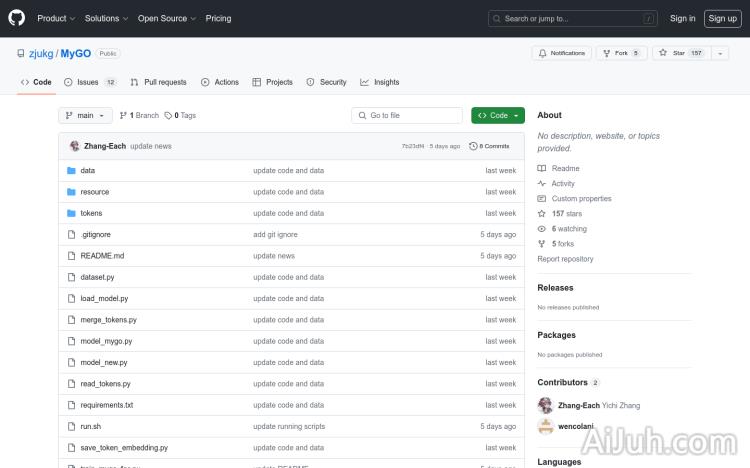Click the Sign up button
This screenshot has height=468, width=750.
(x=721, y=18)
